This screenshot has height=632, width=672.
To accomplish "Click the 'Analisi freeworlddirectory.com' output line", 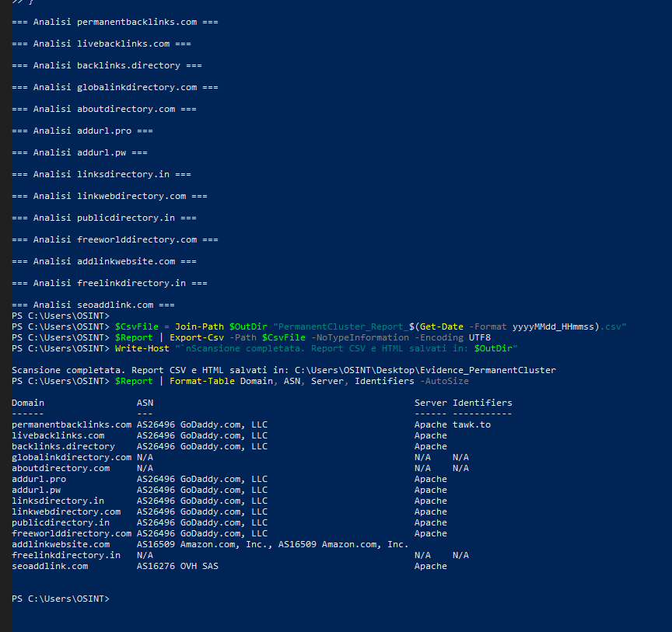I will (x=114, y=239).
